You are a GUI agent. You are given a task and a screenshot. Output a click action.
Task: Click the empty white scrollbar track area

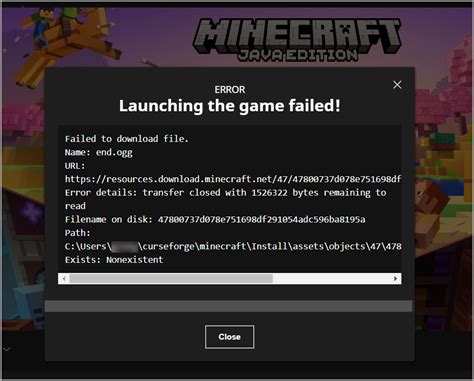(332, 278)
